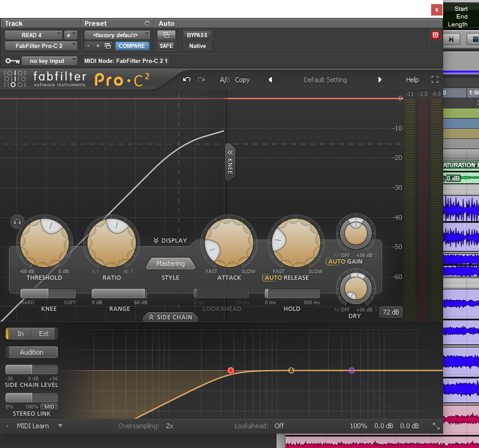The width and height of the screenshot is (479, 448).
Task: Click the 72 dB display range button
Action: tap(391, 312)
